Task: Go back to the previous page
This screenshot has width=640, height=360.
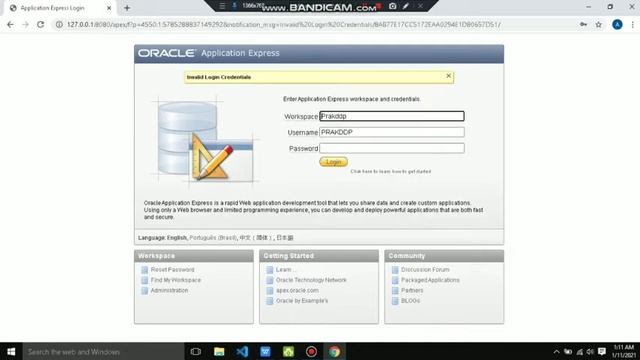Action: tap(10, 24)
